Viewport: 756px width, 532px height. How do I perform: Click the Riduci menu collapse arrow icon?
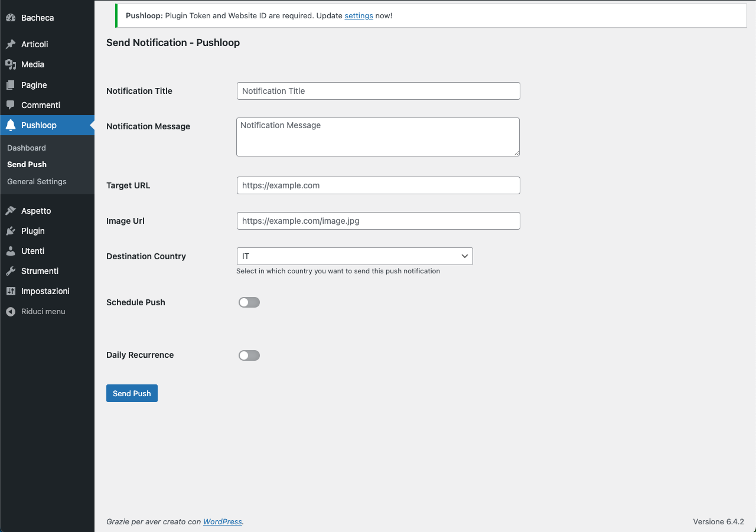click(x=11, y=311)
